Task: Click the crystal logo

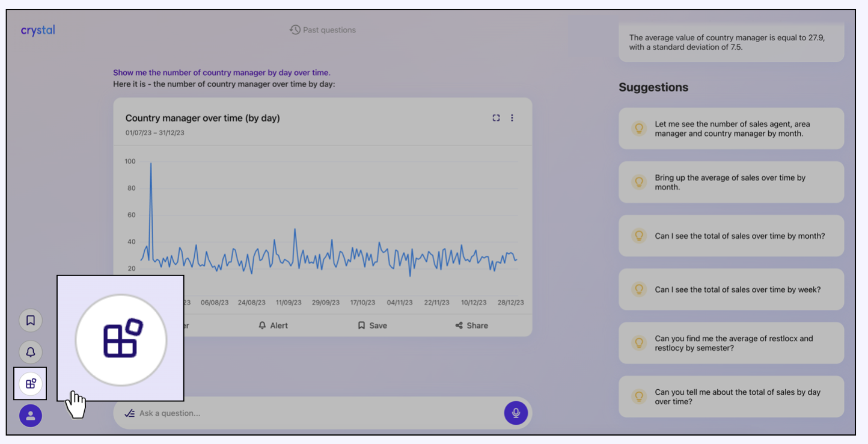Action: (x=38, y=30)
